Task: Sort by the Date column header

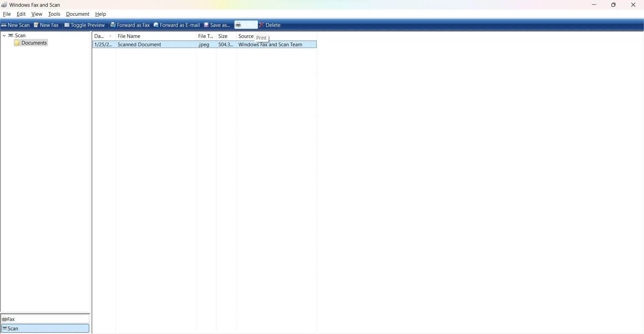Action: (x=104, y=36)
